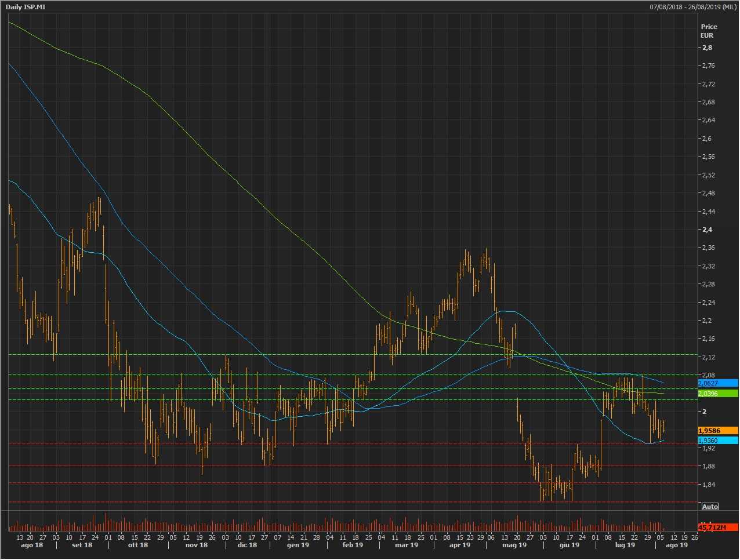Click the gen 19 month label

point(298,545)
